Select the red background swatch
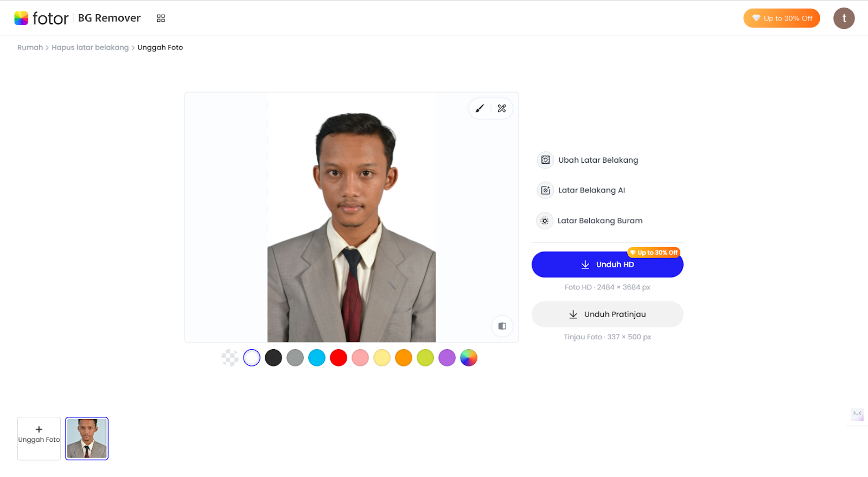Image resolution: width=868 pixels, height=477 pixels. (339, 358)
